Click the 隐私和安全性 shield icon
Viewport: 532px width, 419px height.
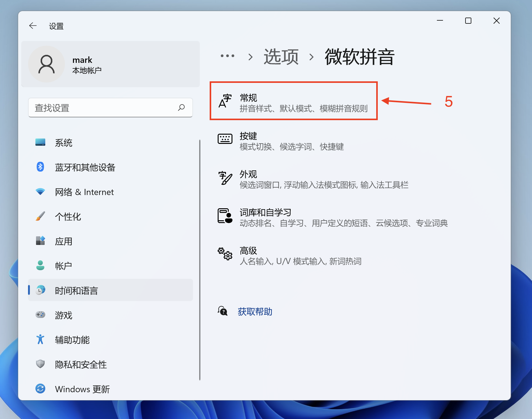tap(40, 364)
